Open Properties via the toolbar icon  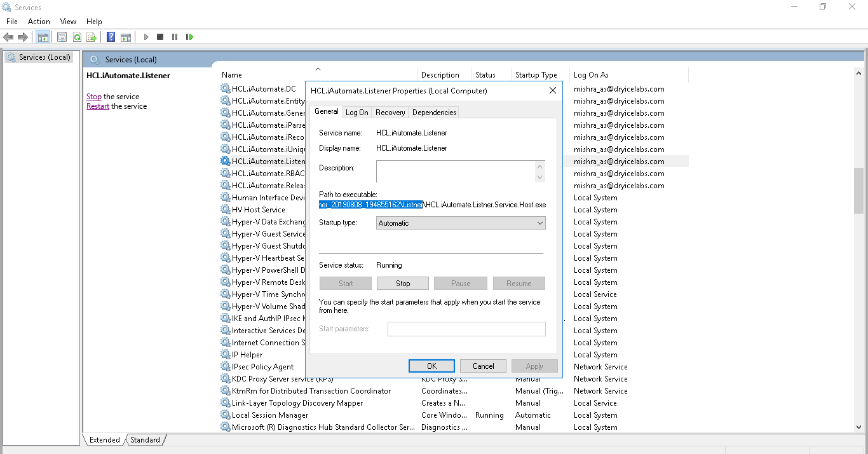click(62, 37)
